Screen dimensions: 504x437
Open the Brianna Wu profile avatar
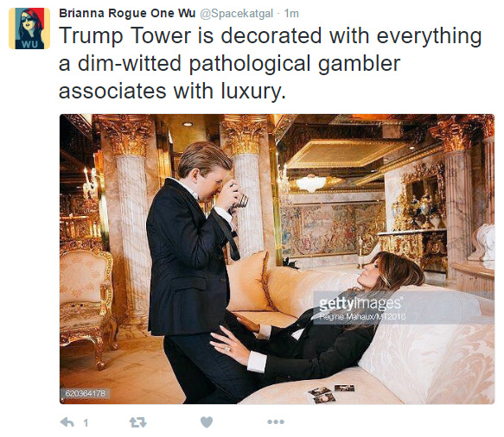tap(29, 28)
